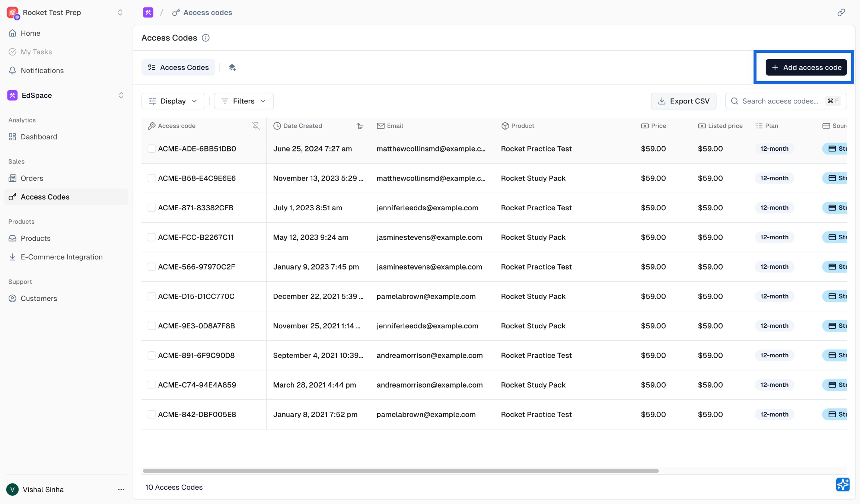Click the unpin icon on Access code column

(256, 126)
